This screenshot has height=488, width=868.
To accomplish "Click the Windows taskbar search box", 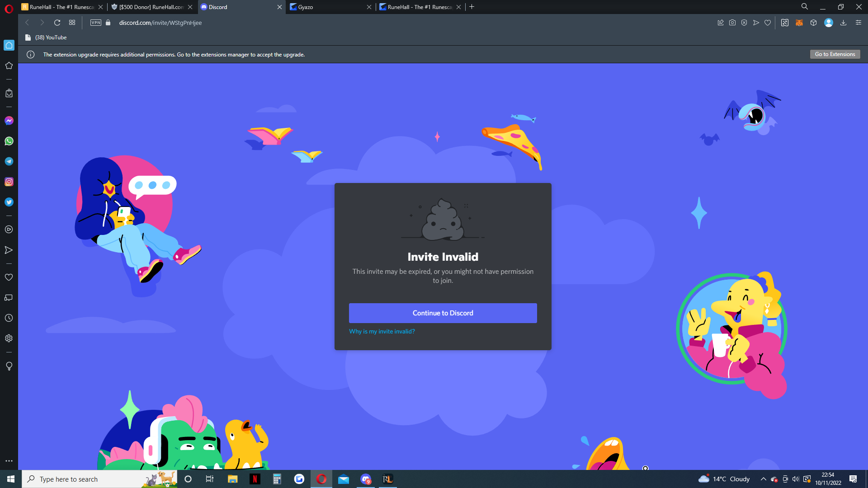I will [86, 479].
